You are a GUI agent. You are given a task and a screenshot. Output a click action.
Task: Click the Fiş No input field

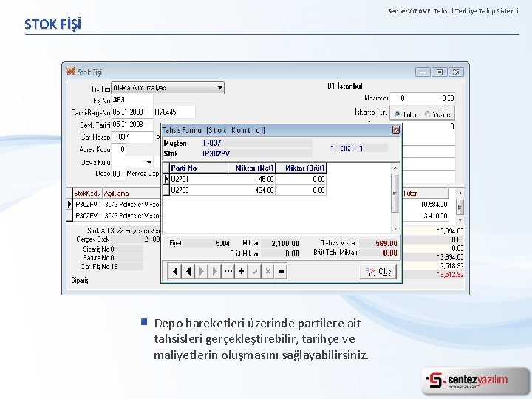click(x=132, y=100)
